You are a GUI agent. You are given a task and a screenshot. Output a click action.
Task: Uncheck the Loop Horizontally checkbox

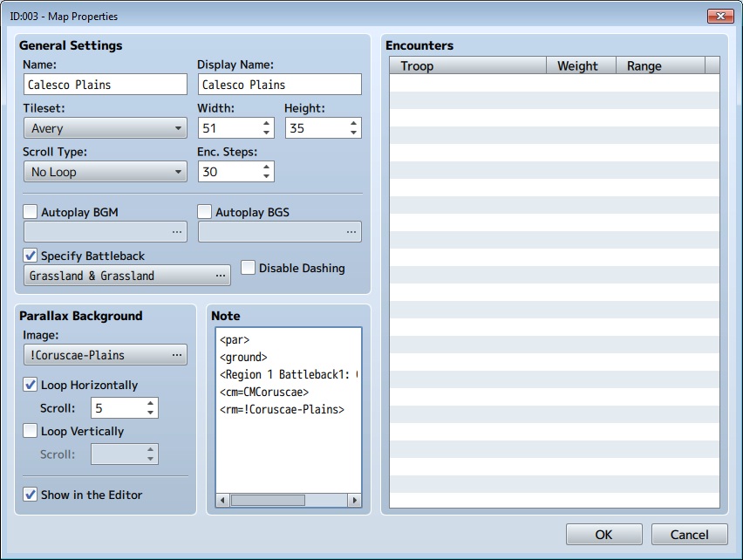(31, 384)
